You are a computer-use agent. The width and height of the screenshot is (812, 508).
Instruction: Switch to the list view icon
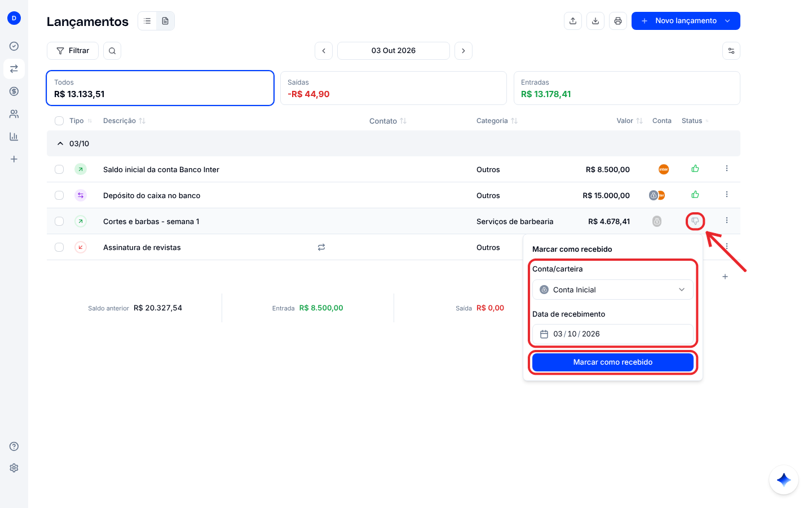point(147,21)
